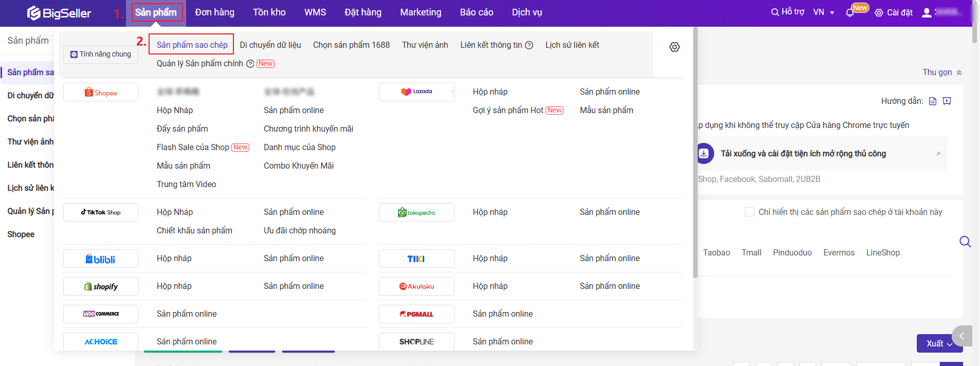Click the help icon beside Liên kết thông tin
The height and width of the screenshot is (366, 980).
(529, 45)
